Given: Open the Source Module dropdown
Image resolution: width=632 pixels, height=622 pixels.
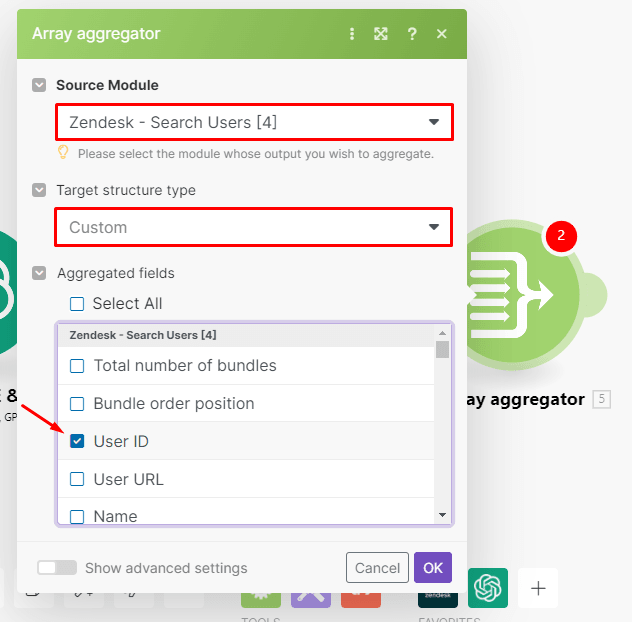Looking at the screenshot, I should point(254,122).
